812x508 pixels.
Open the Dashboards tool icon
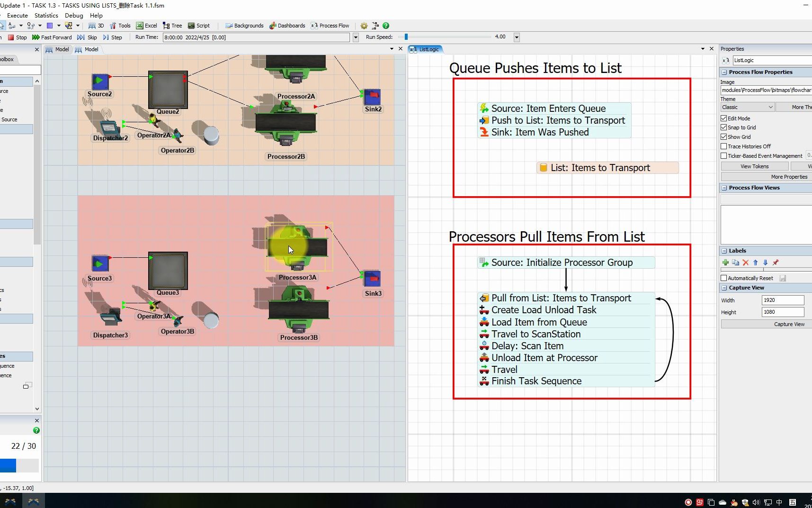(287, 26)
